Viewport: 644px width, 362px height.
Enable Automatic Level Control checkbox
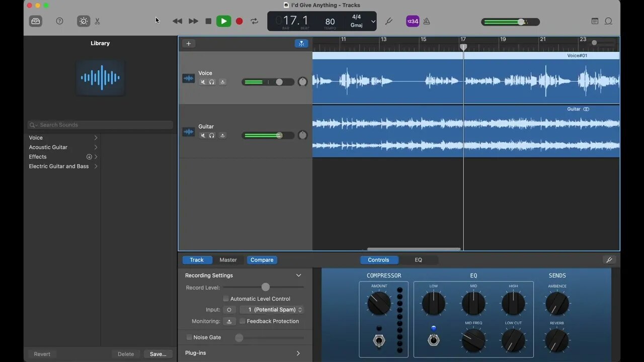pos(226,299)
